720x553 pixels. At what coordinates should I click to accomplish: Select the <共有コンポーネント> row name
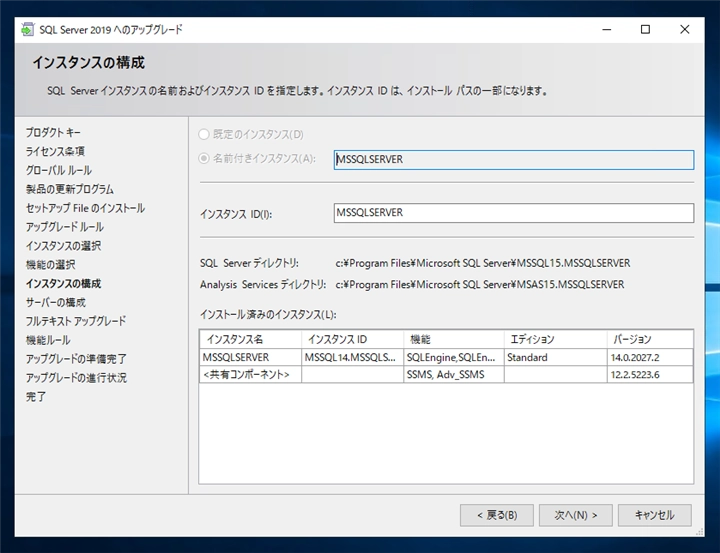coord(251,374)
